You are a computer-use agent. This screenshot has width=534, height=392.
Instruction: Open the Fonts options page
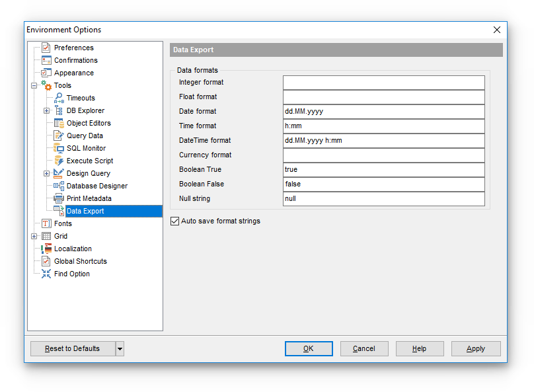[x=63, y=223]
